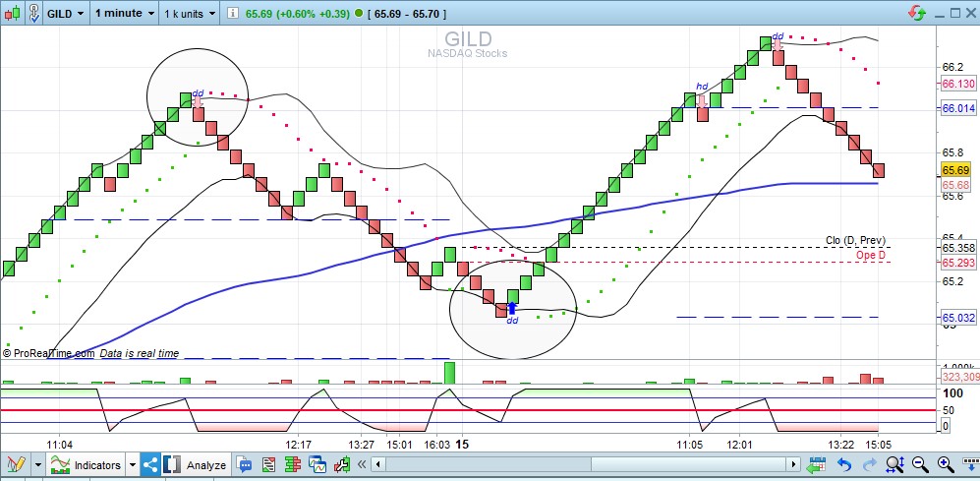Open chart settings wrench icon
Image resolution: width=980 pixels, height=481 pixels.
[342, 464]
